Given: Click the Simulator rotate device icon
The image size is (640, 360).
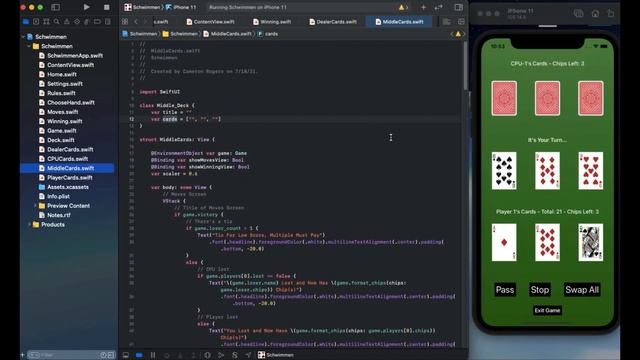Looking at the screenshot, I should (611, 13).
